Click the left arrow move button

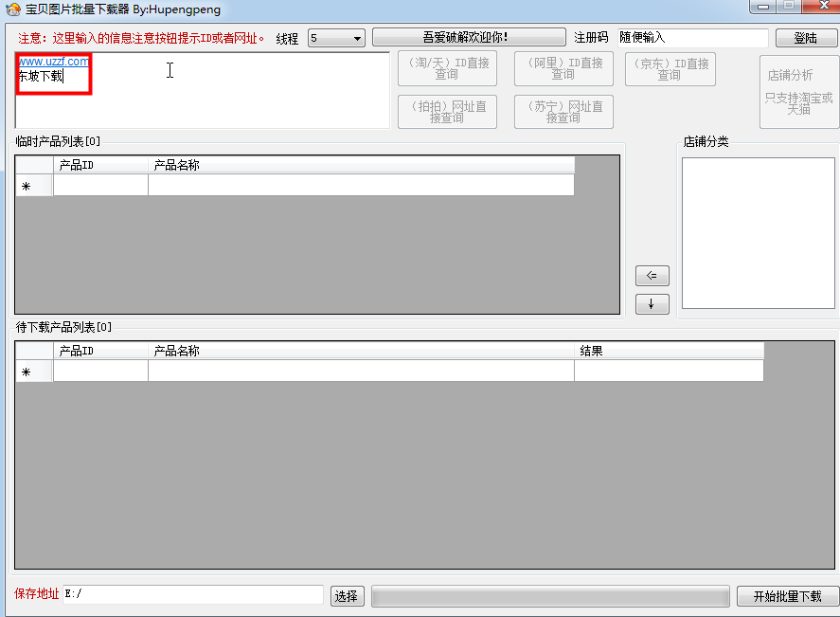[x=652, y=276]
